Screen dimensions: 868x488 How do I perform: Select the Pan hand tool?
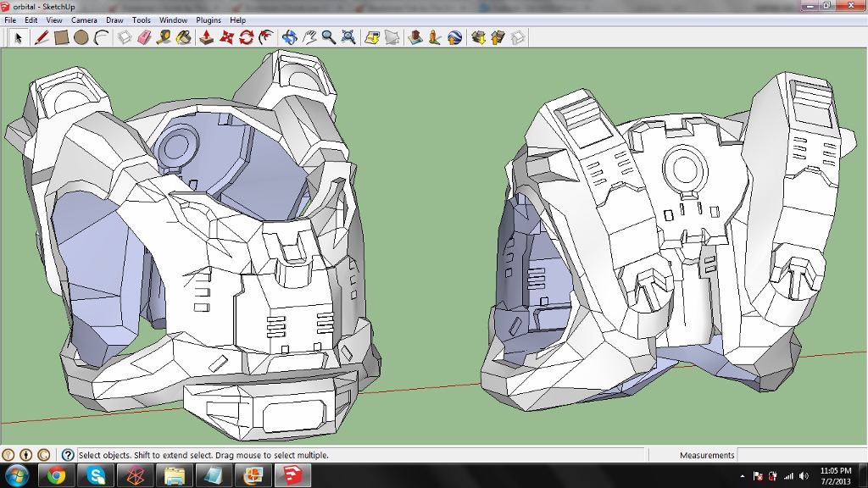(309, 37)
